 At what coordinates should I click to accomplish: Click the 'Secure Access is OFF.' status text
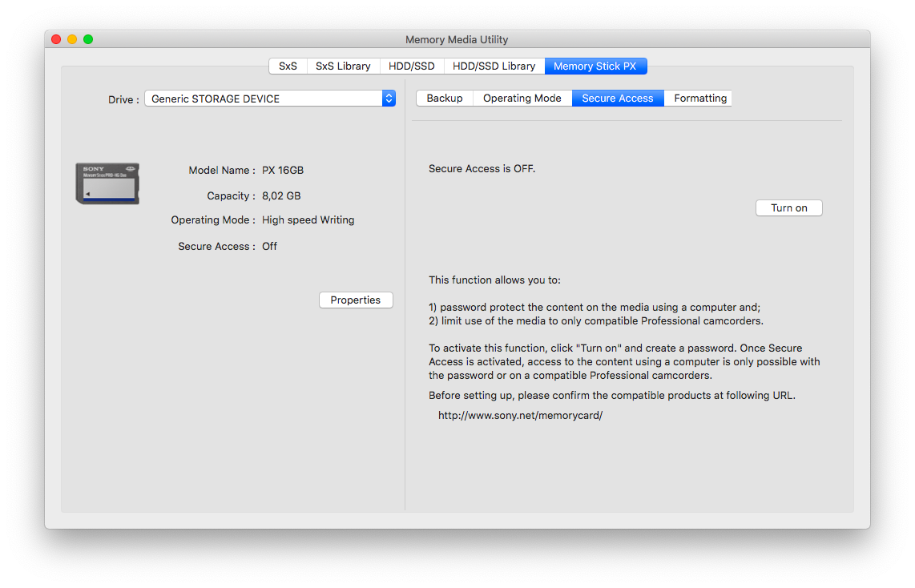pyautogui.click(x=482, y=168)
